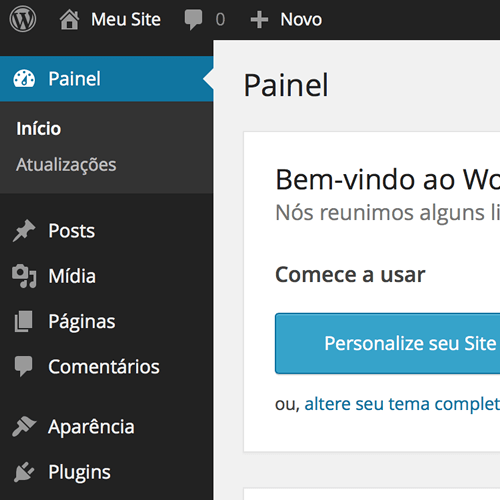
Task: Click the Personalize seu Site button
Action: (387, 343)
